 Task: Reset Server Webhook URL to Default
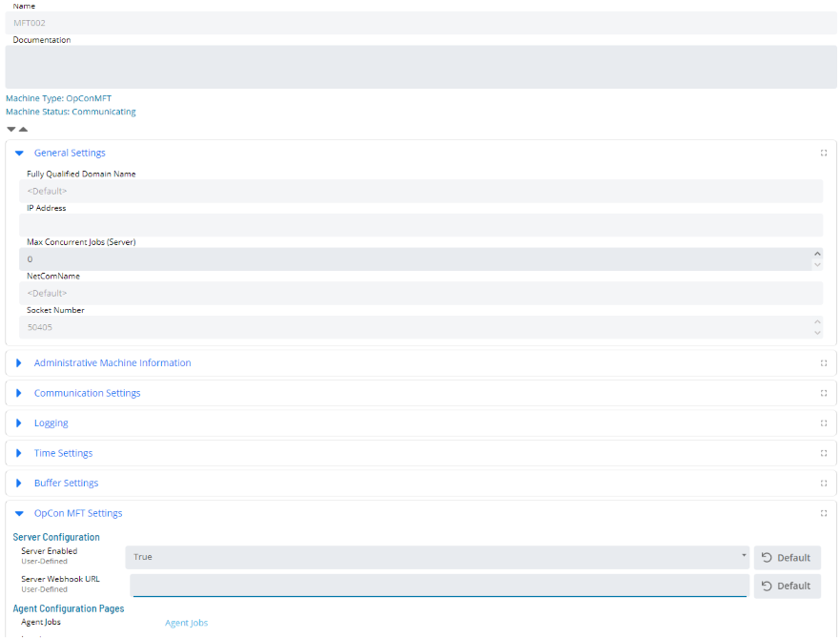(x=787, y=586)
